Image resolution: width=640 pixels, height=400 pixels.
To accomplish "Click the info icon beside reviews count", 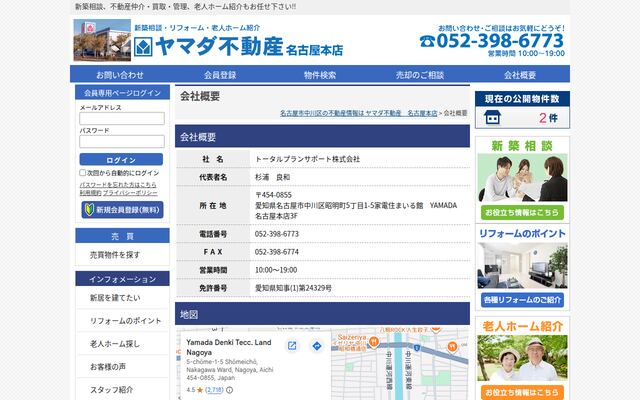I will click(x=230, y=390).
